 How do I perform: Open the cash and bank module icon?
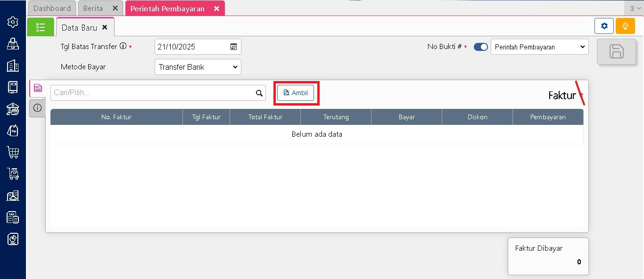[13, 109]
